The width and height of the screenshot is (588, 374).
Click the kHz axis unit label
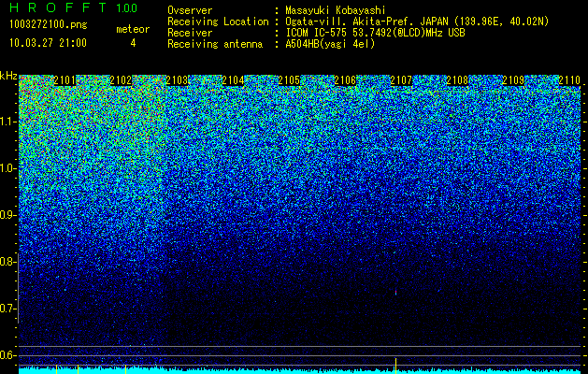(x=8, y=76)
